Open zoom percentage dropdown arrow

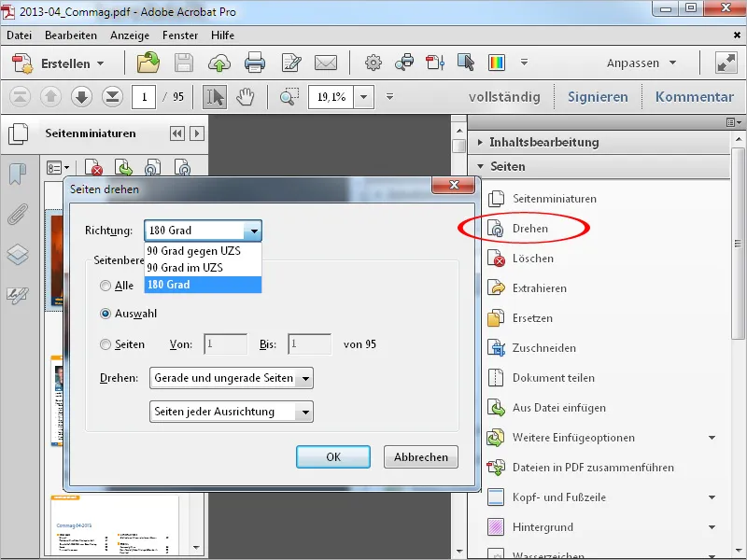tap(364, 97)
